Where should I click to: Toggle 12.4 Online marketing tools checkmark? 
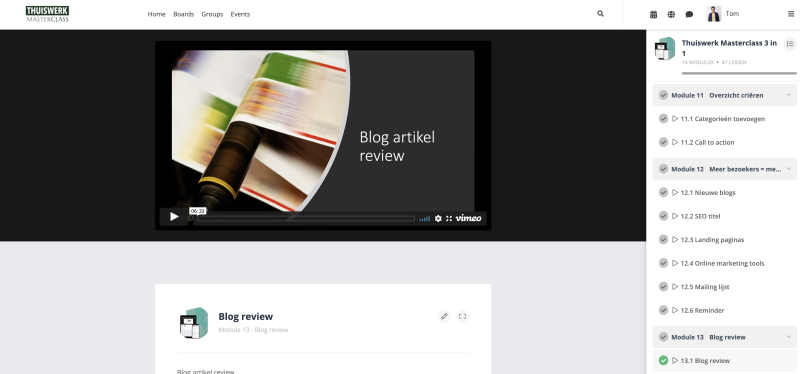click(663, 263)
